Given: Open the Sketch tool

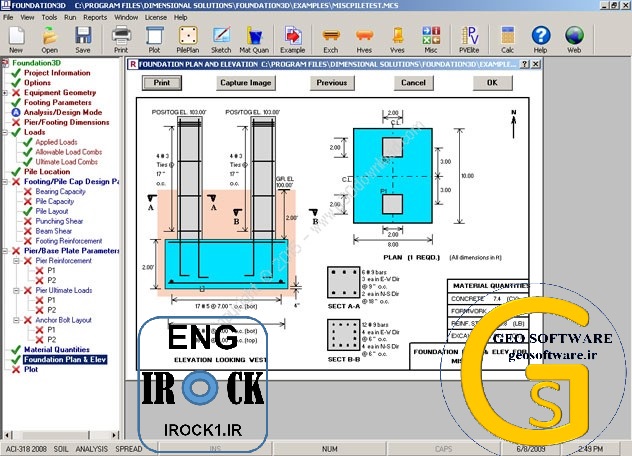Looking at the screenshot, I should tap(221, 40).
